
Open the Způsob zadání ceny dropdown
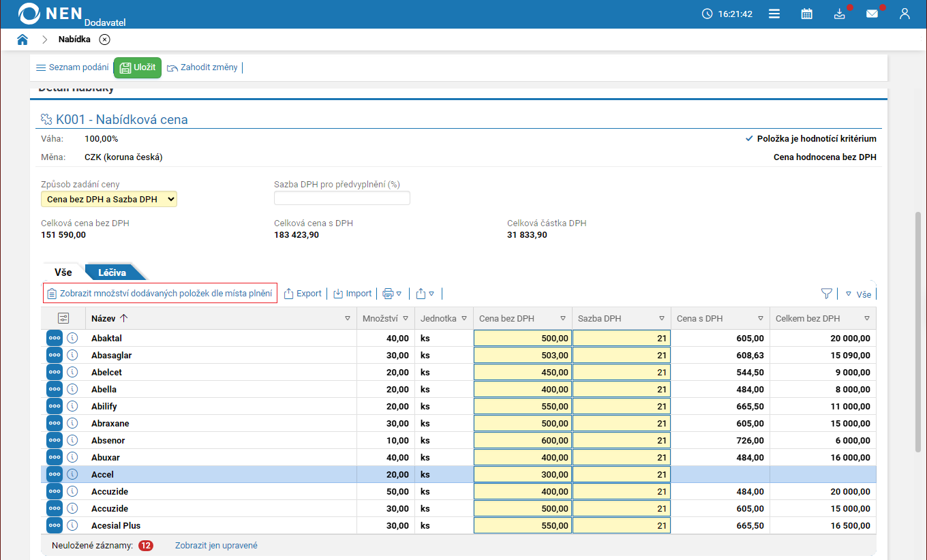point(109,199)
